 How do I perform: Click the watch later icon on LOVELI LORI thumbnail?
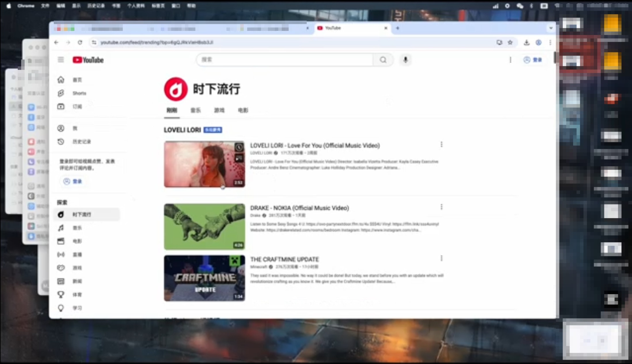pyautogui.click(x=239, y=147)
